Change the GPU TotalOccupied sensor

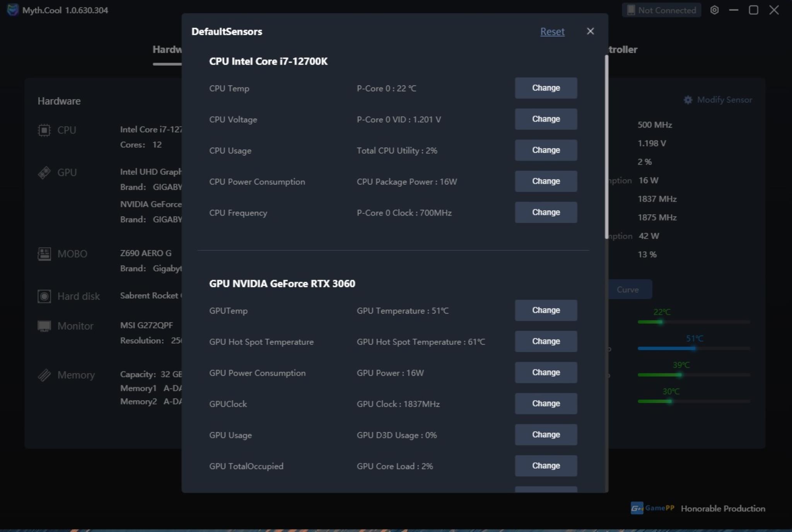[x=546, y=466]
